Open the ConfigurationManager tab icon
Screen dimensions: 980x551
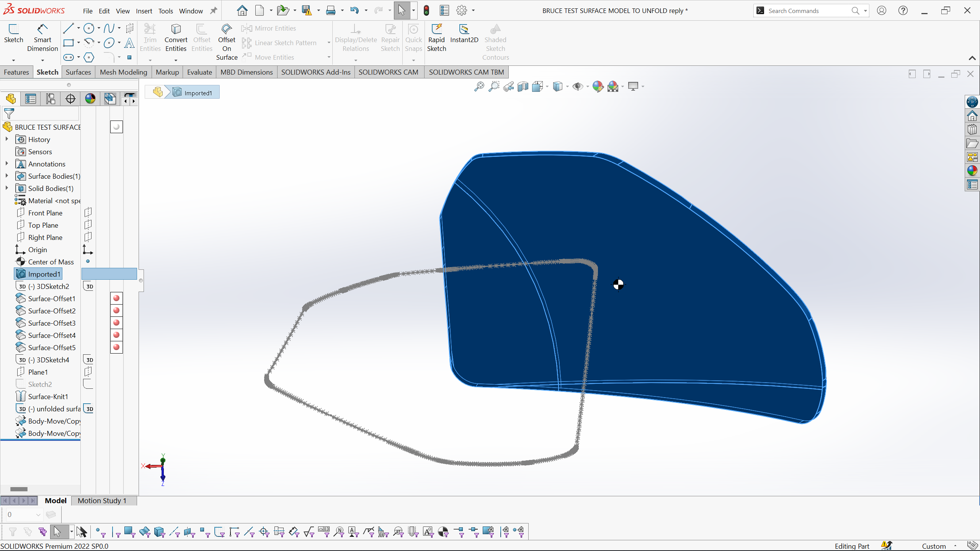(51, 99)
